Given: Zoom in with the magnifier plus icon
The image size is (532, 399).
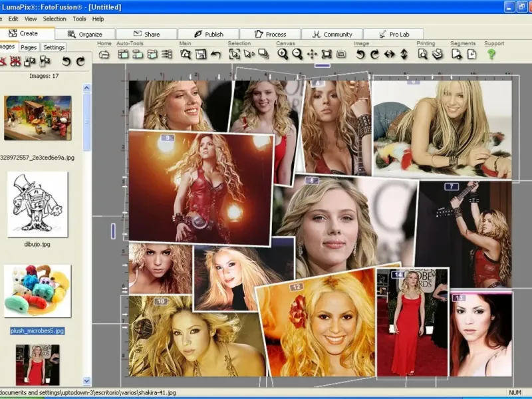Looking at the screenshot, I should pos(283,55).
